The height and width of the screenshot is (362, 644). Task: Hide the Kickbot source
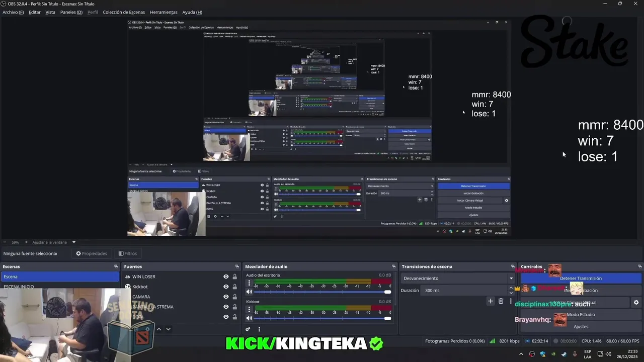coord(226,287)
